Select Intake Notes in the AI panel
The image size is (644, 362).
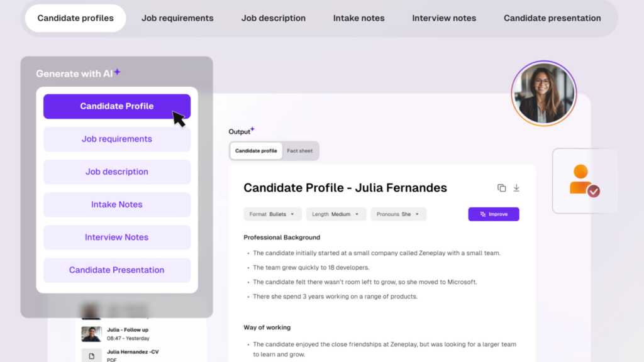(117, 204)
